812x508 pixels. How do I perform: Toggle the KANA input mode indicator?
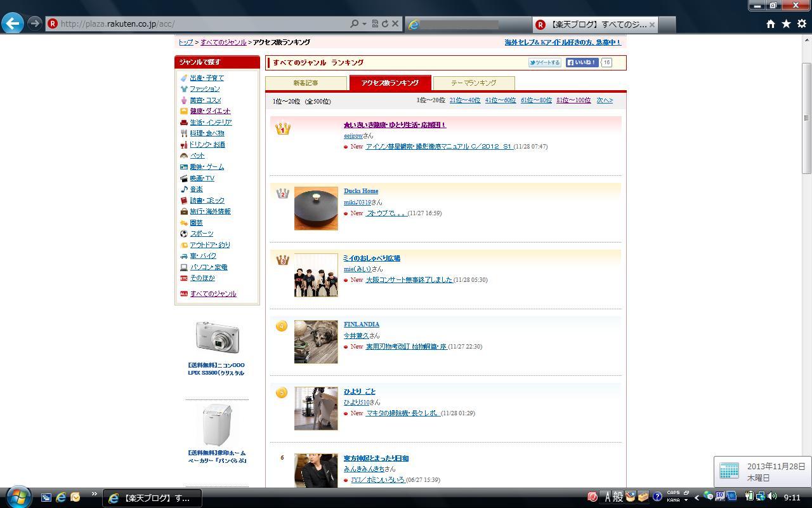click(x=673, y=500)
